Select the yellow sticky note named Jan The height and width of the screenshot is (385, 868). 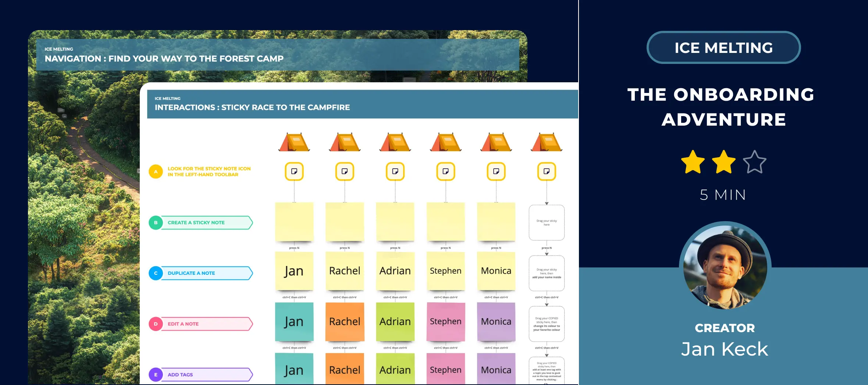[294, 271]
